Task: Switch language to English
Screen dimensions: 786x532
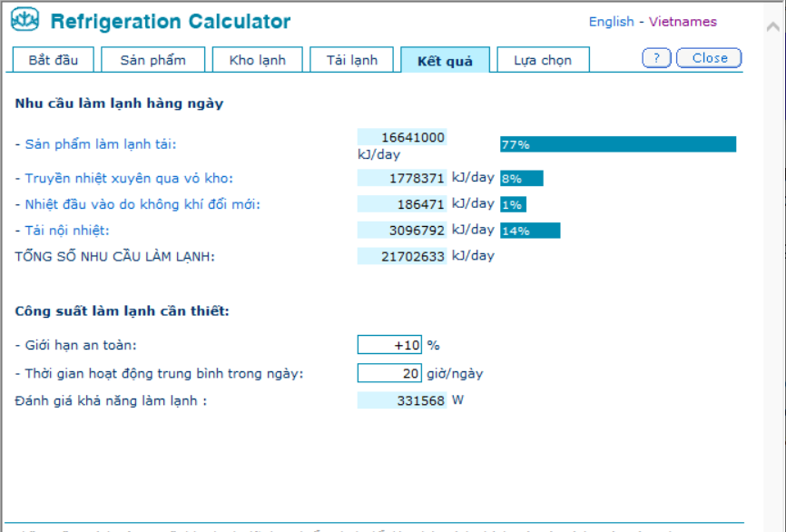Action: (611, 22)
